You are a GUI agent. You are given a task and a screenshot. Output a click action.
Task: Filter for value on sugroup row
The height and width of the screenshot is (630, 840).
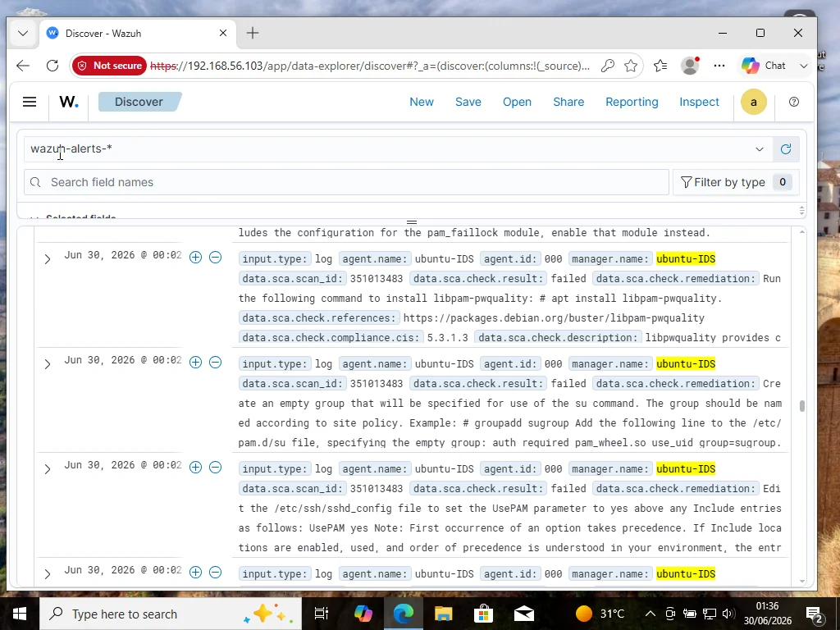[x=195, y=363]
